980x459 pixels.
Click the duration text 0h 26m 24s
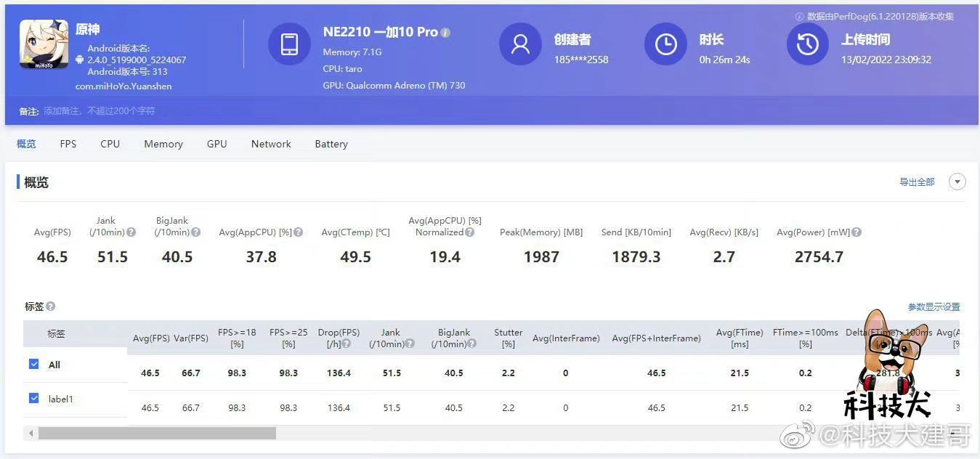coord(725,60)
